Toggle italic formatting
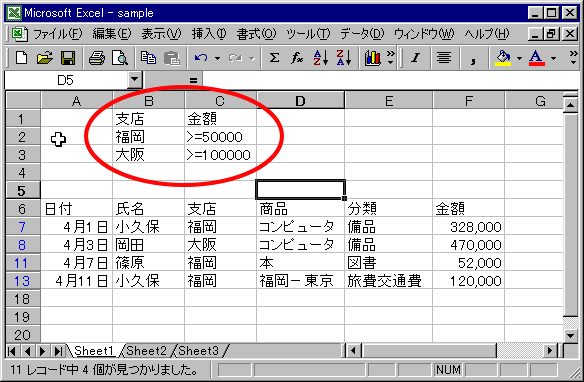Image resolution: width=584 pixels, height=382 pixels. pyautogui.click(x=416, y=58)
